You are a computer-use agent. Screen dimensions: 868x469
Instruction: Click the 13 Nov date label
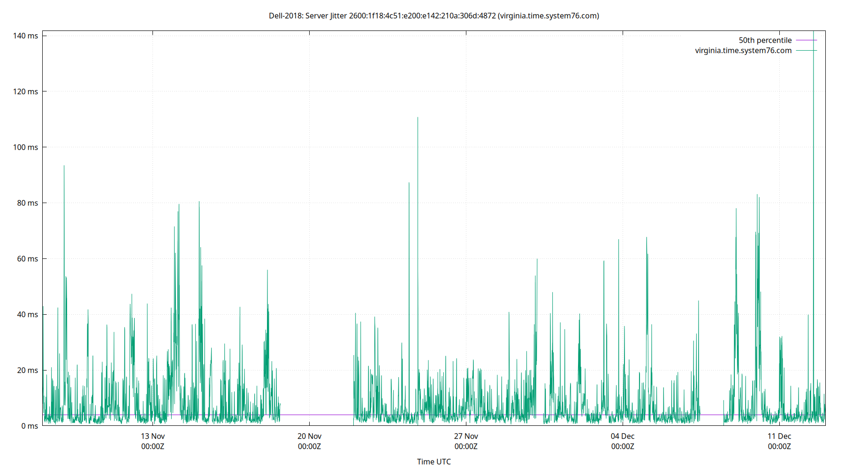pos(152,436)
